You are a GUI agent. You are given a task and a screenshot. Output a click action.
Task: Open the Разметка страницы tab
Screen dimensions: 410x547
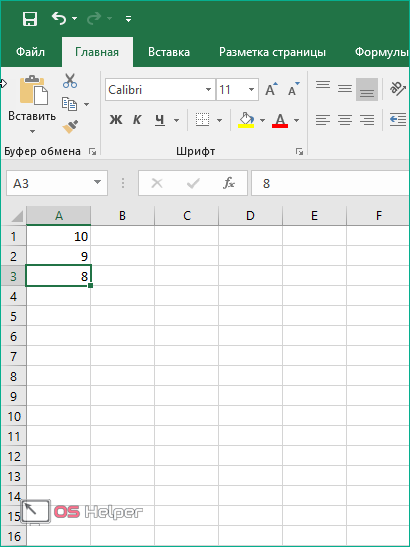click(273, 52)
